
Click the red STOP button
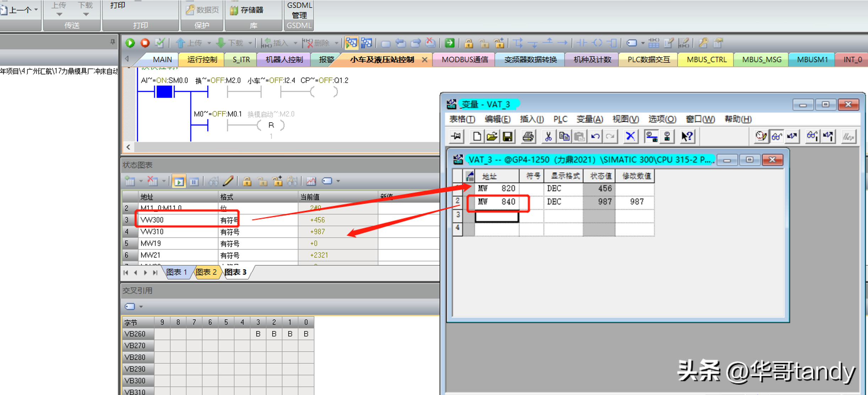point(145,43)
